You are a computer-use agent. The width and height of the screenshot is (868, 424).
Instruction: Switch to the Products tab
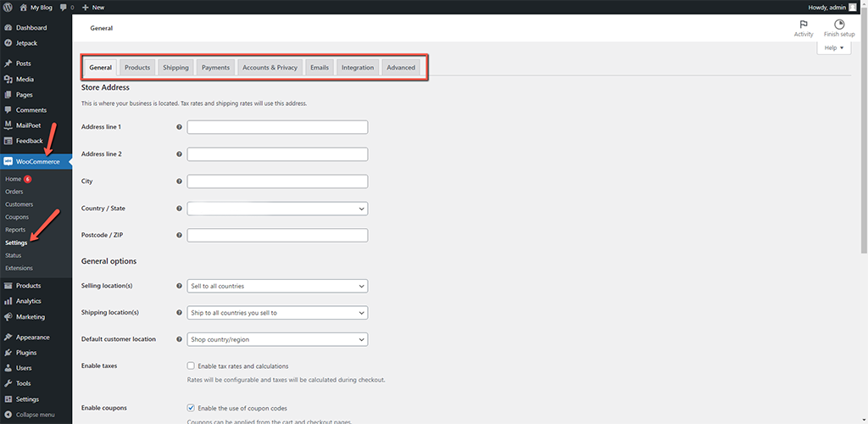click(137, 68)
